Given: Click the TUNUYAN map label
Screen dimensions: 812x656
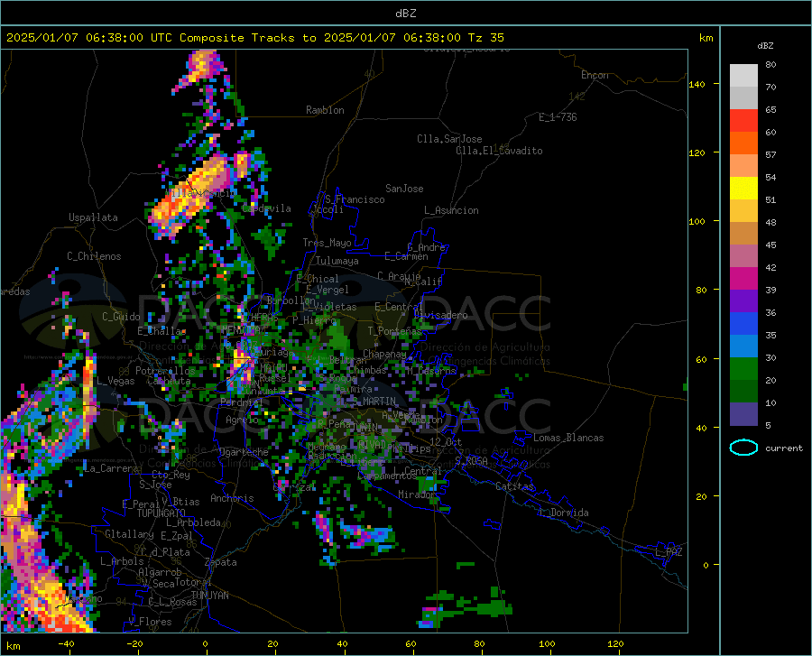Looking at the screenshot, I should pyautogui.click(x=209, y=596).
